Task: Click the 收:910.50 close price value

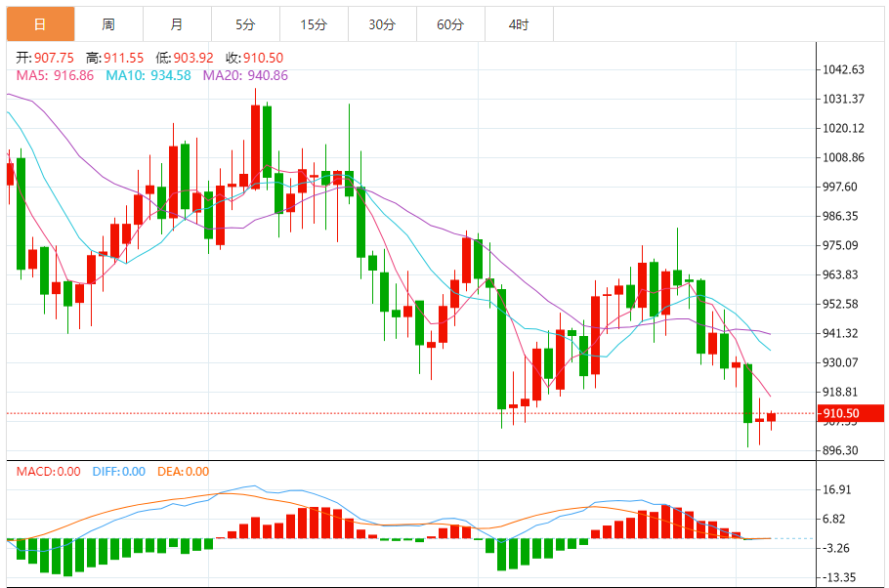Action: tap(255, 58)
